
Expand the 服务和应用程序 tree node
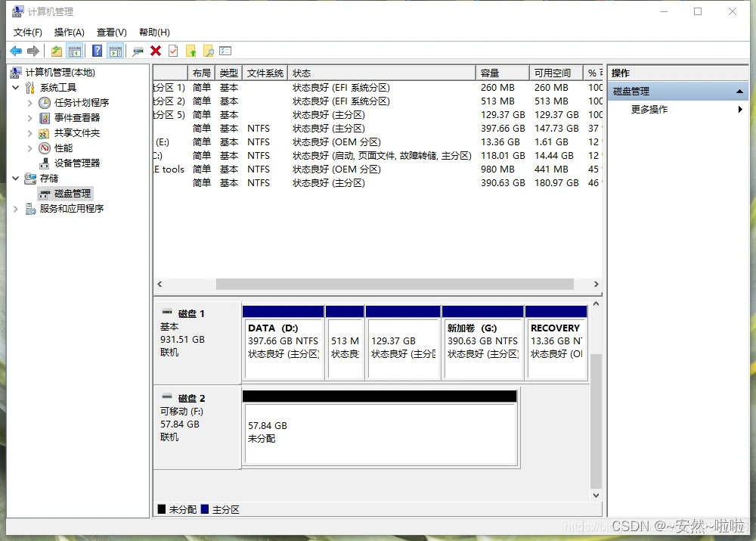coord(15,209)
